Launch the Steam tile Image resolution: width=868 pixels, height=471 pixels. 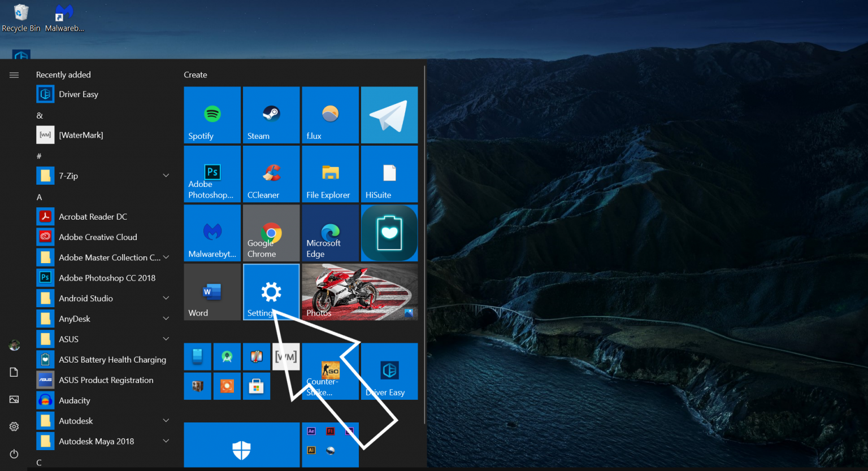pos(271,115)
